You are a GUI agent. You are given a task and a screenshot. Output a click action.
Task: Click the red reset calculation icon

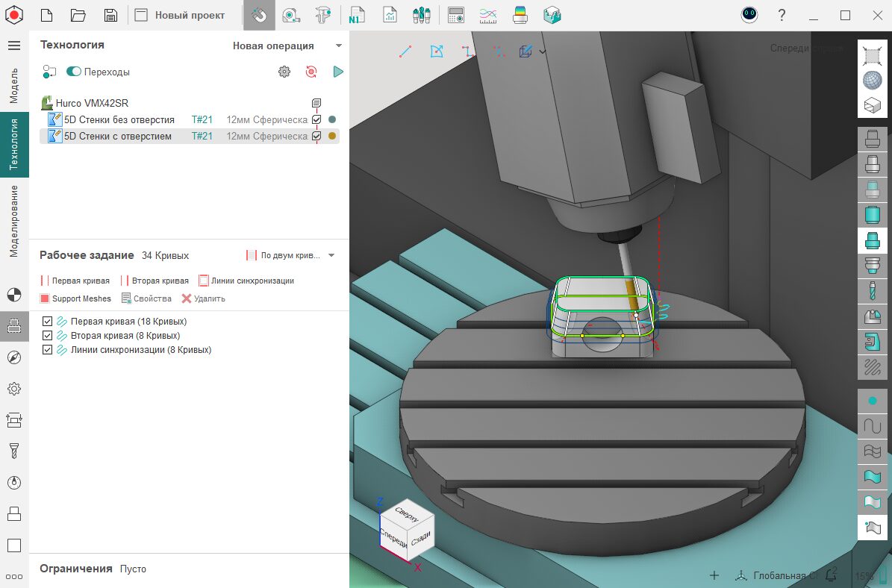tap(311, 72)
